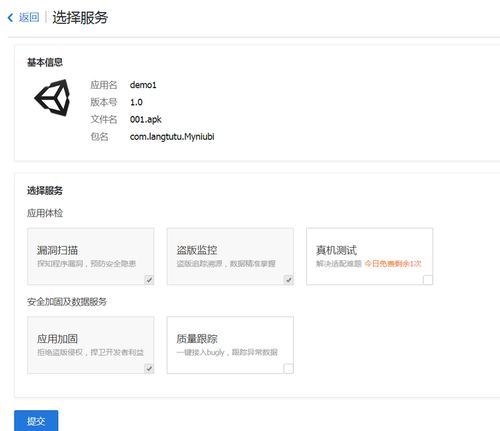500x431 pixels.
Task: Select the 盗版监控 service card
Action: pos(230,256)
